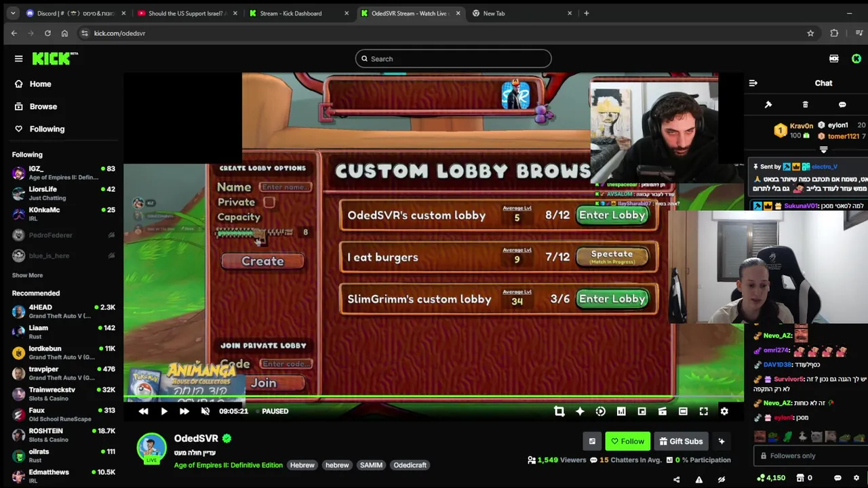Image resolution: width=868 pixels, height=488 pixels.
Task: Reload the page
Action: coord(47,33)
